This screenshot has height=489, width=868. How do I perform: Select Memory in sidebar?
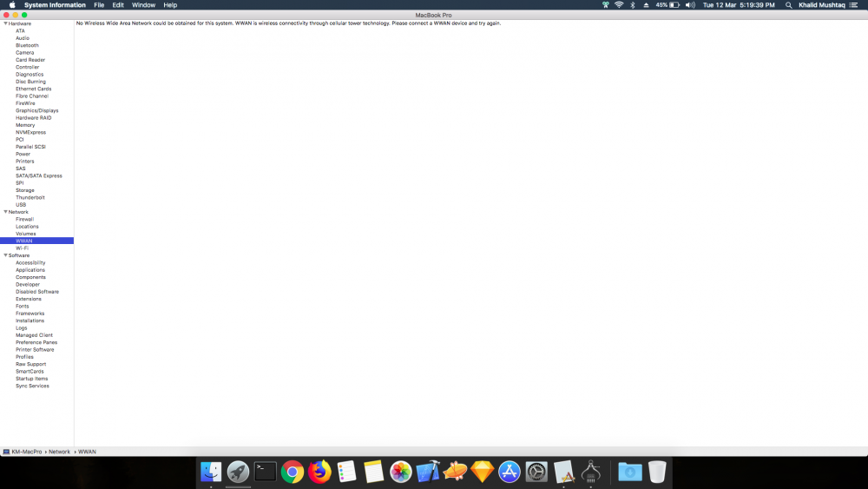(25, 125)
